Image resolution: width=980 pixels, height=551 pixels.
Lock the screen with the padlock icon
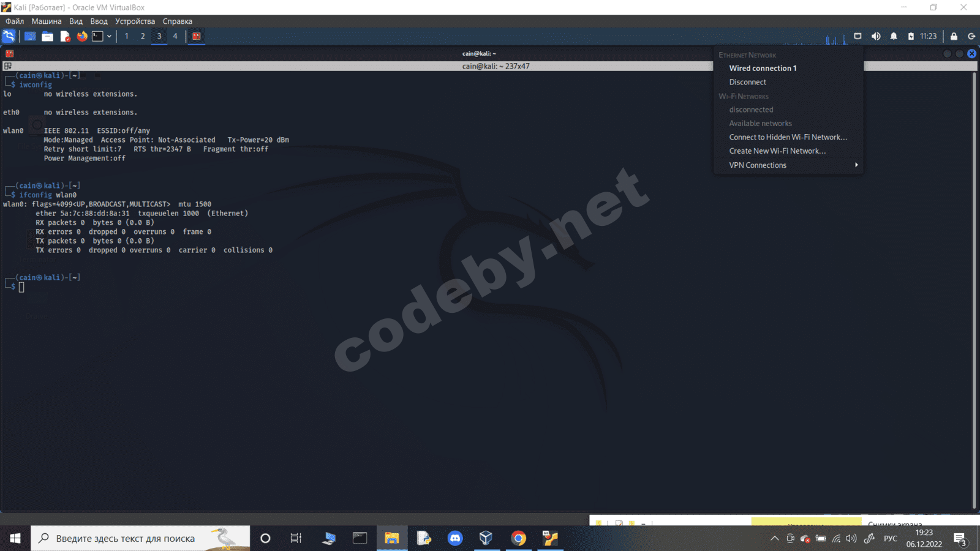tap(954, 36)
